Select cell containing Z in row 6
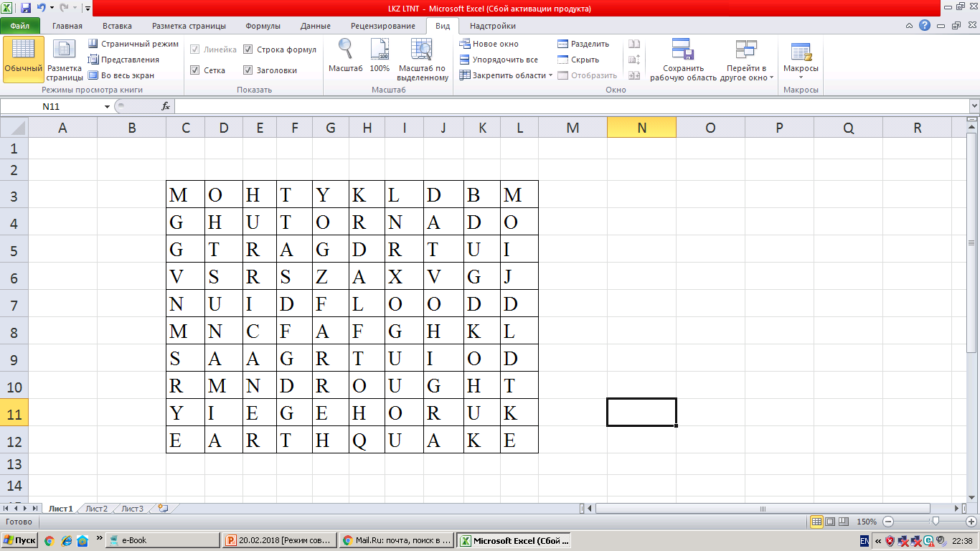This screenshot has height=551, width=980. pyautogui.click(x=331, y=277)
